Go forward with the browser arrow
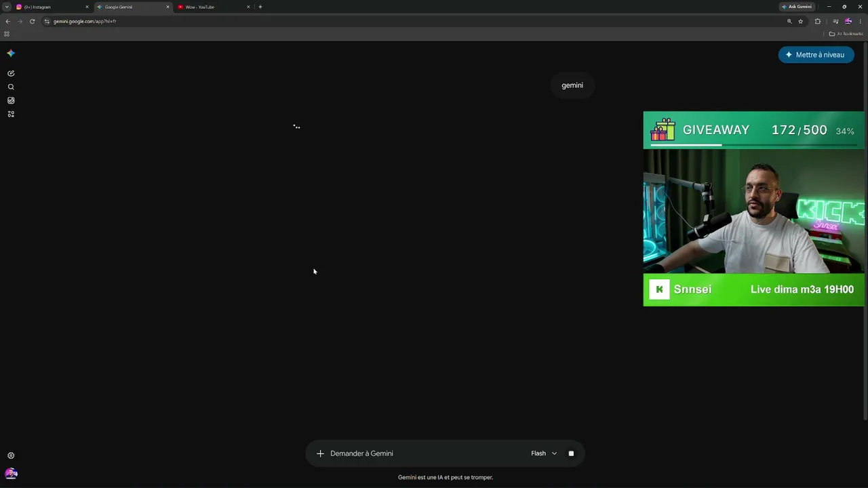Image resolution: width=868 pixels, height=488 pixels. click(20, 21)
